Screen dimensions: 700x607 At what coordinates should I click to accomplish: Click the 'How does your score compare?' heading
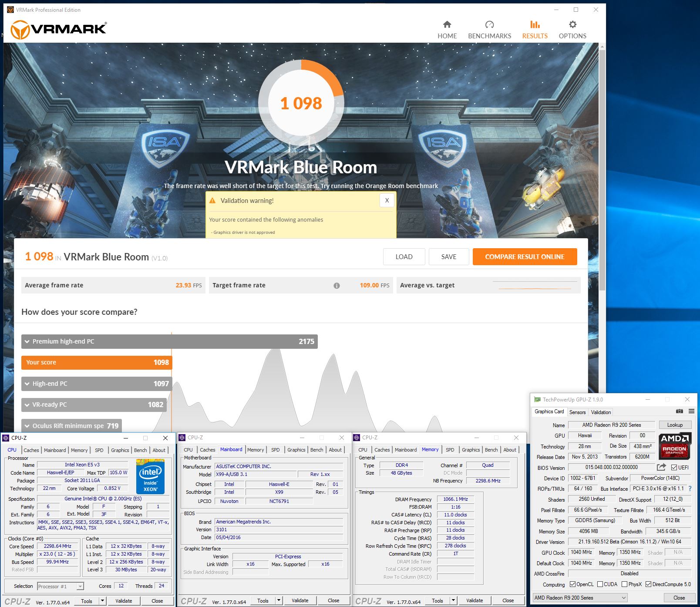click(x=79, y=312)
